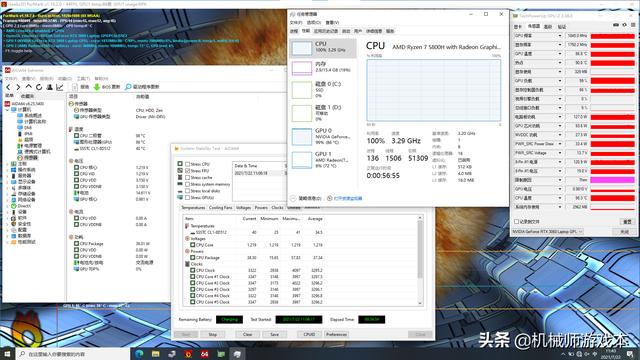
Task: Select 传感器 item in AIDA64 tree
Action: tap(27, 158)
